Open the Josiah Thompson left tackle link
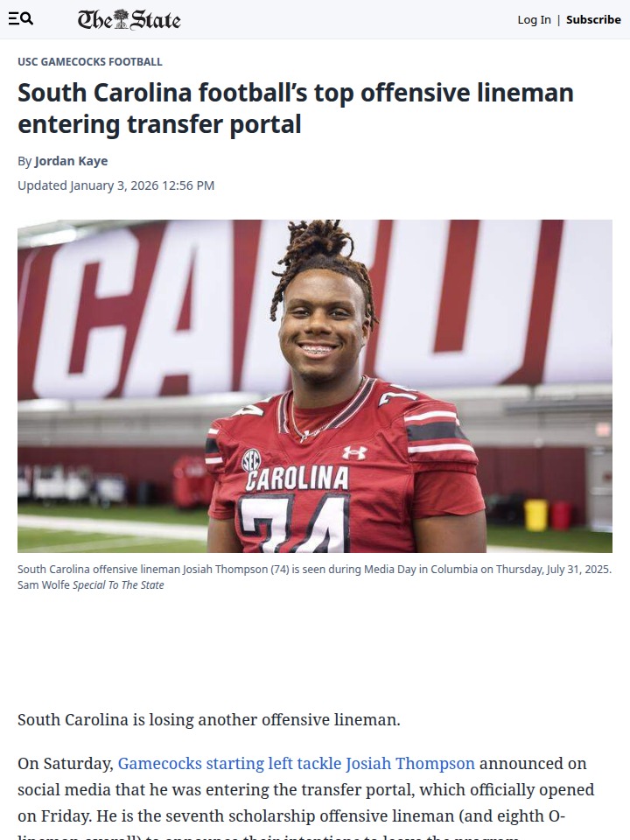630x840 pixels. coord(297,763)
